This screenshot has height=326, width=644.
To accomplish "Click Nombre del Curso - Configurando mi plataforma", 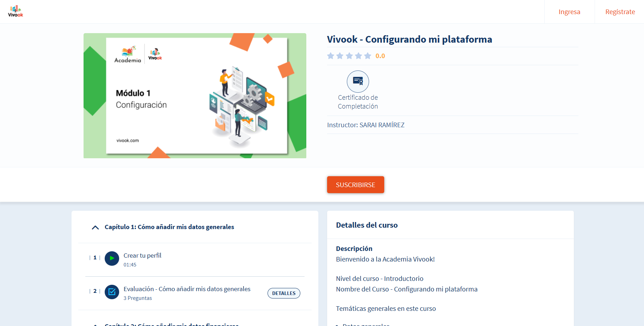I will point(407,289).
